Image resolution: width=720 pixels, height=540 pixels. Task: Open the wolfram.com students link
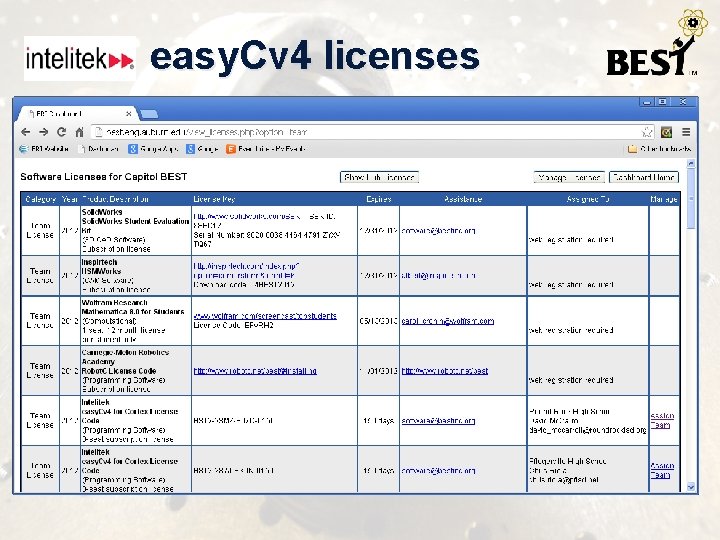[x=265, y=316]
